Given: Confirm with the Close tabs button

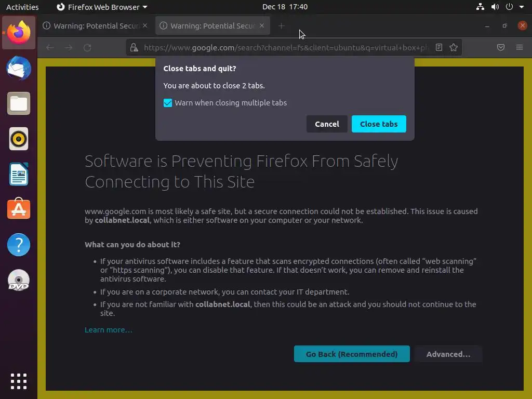Looking at the screenshot, I should [x=379, y=124].
